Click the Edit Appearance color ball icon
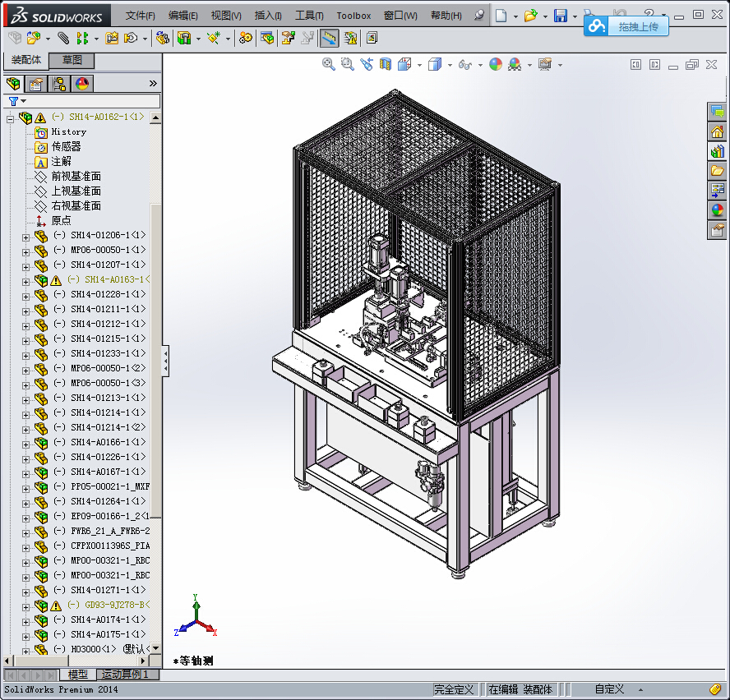 (496, 64)
